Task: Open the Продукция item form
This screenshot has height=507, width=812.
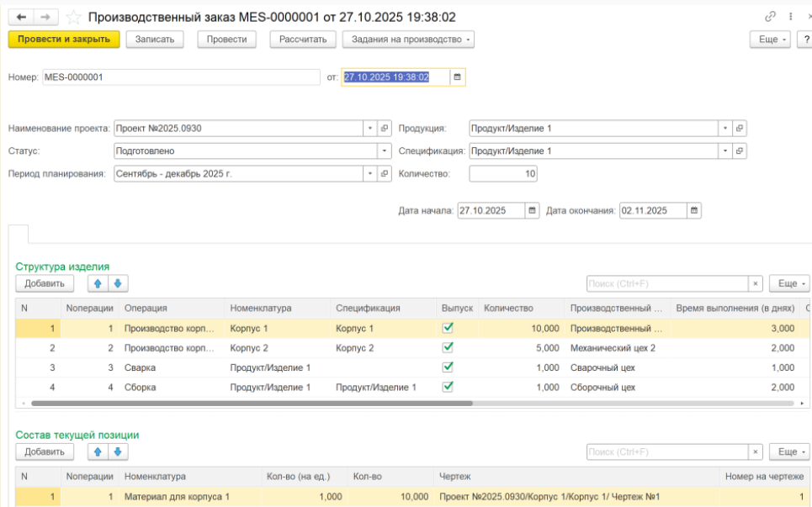Action: point(740,129)
